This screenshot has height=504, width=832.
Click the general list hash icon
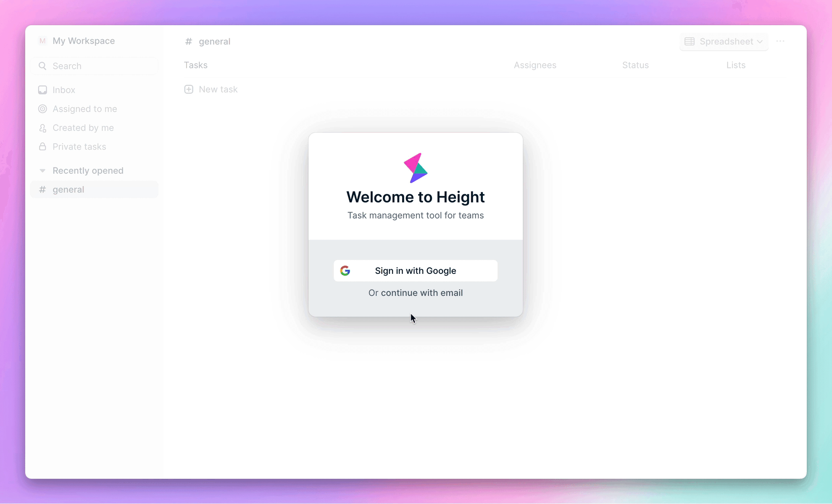tap(42, 189)
